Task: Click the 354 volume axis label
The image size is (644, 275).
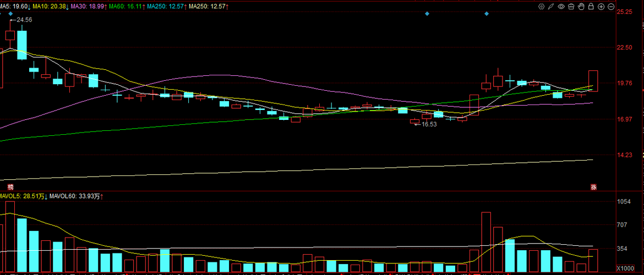Action: [622, 249]
